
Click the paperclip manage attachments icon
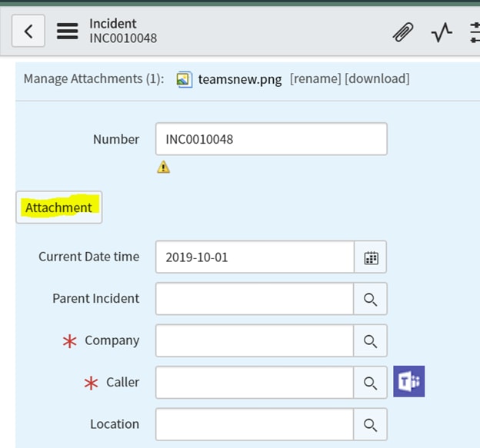tap(403, 32)
